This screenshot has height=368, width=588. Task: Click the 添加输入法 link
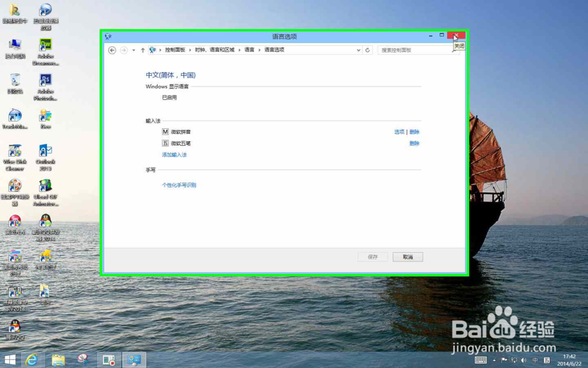pos(174,155)
